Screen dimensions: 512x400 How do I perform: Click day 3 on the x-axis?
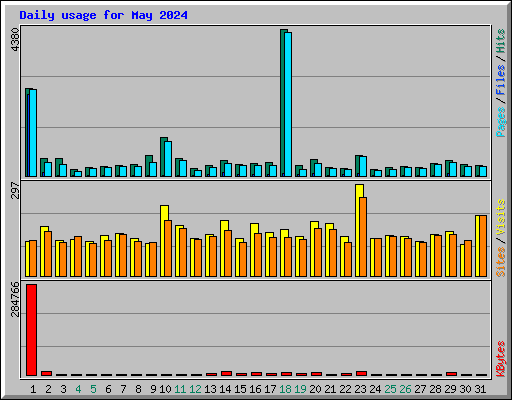pyautogui.click(x=63, y=389)
